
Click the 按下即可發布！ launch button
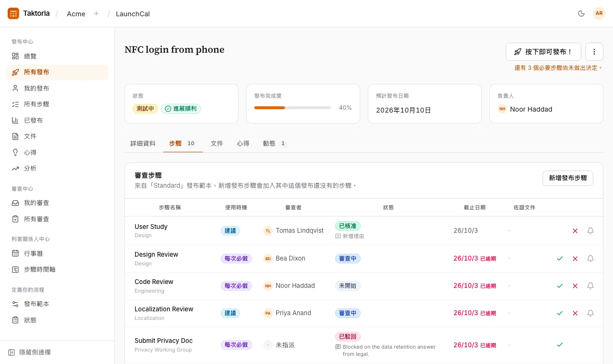(x=544, y=52)
